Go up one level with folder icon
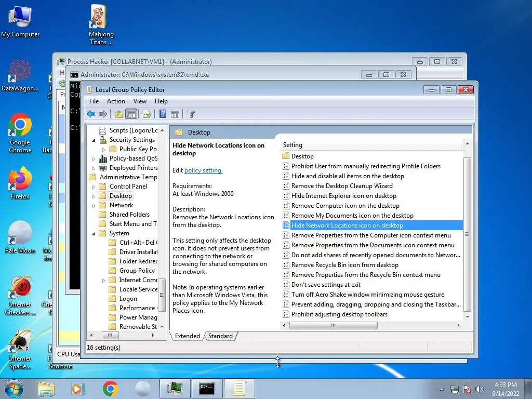Screen dimensions: 532x399 (x=118, y=114)
